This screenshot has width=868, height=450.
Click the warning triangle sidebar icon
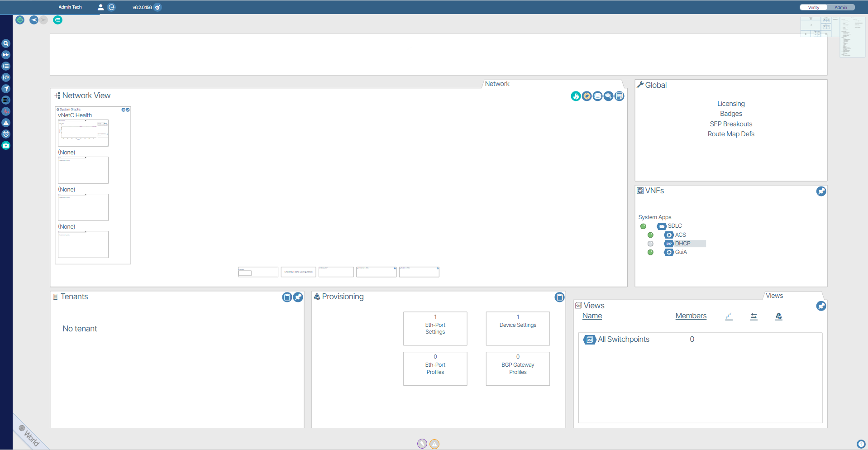6,123
